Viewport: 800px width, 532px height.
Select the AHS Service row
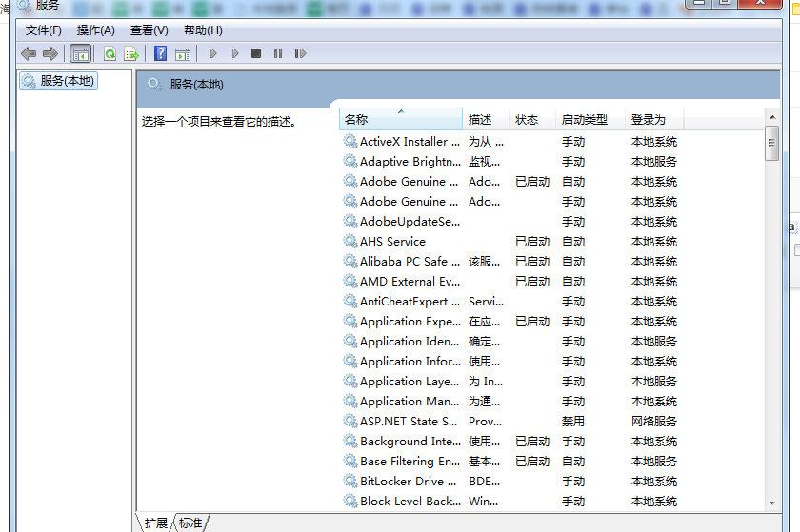(511, 242)
